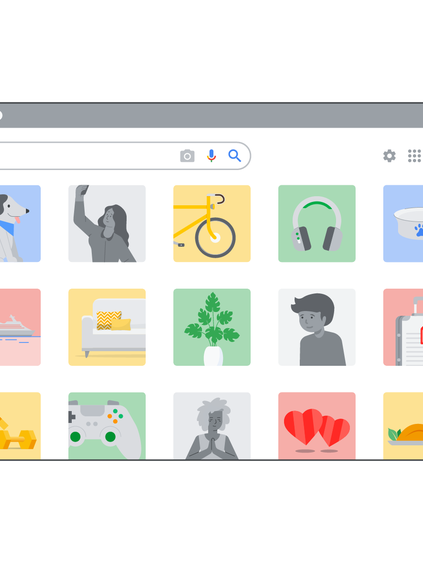Screen dimensions: 423x563
Task: Click the blue magnifying glass search icon
Action: [x=234, y=156]
